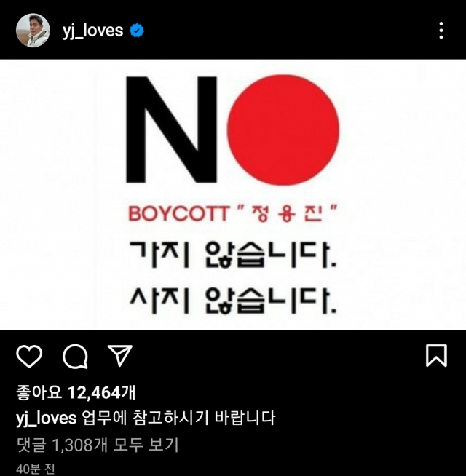Click the large black letter N in the image
This screenshot has width=466, height=476.
pos(172,130)
